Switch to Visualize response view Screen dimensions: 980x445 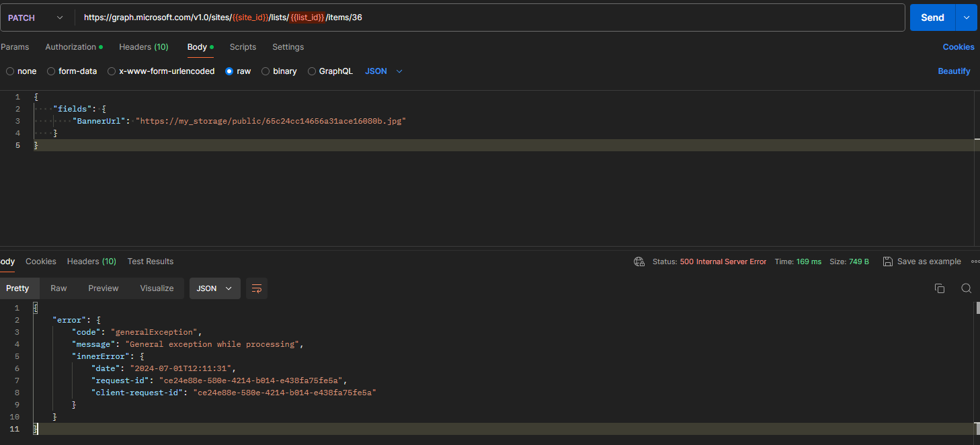[x=157, y=288]
